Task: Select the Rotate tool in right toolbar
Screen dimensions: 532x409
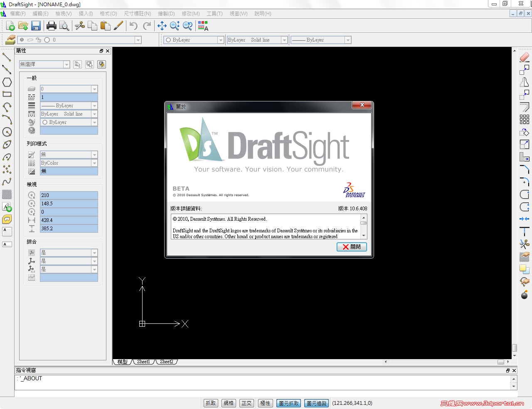Action: click(525, 132)
